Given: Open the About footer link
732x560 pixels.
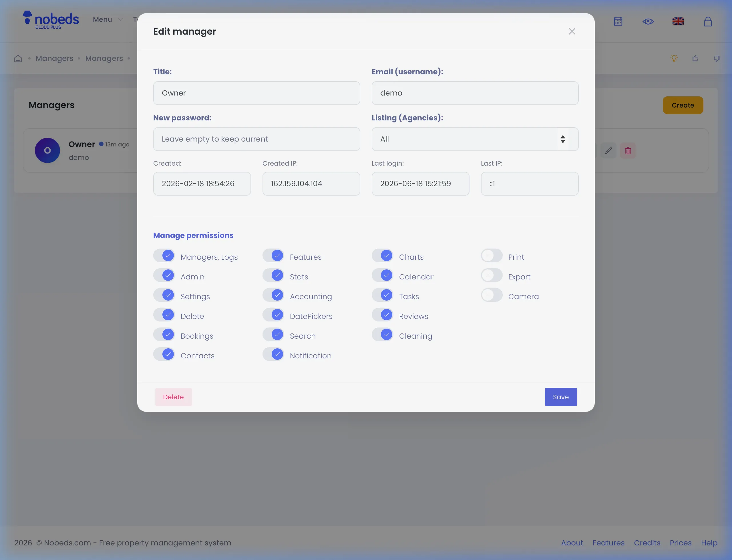Looking at the screenshot, I should click(572, 543).
